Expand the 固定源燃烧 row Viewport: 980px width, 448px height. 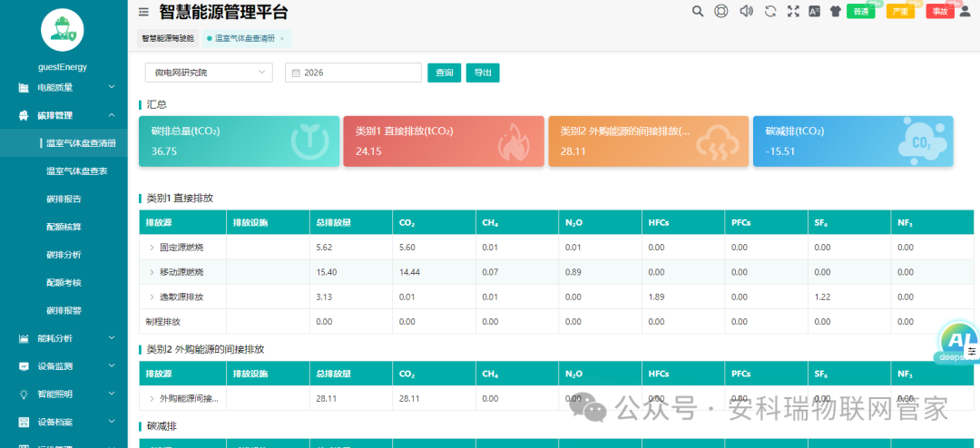point(152,248)
